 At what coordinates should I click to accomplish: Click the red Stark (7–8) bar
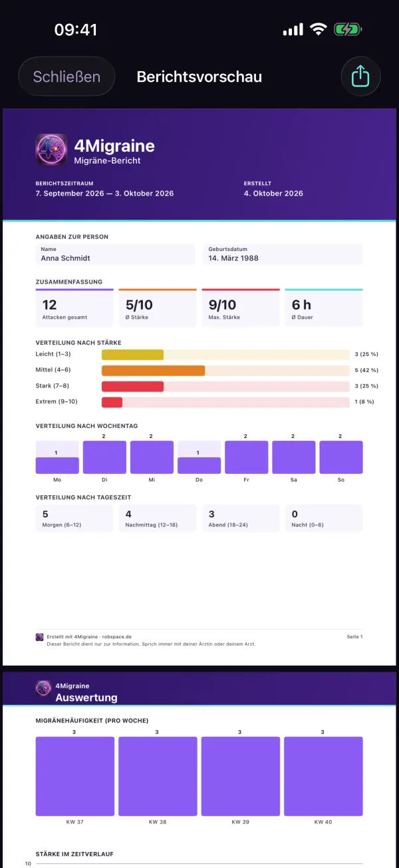pyautogui.click(x=132, y=387)
